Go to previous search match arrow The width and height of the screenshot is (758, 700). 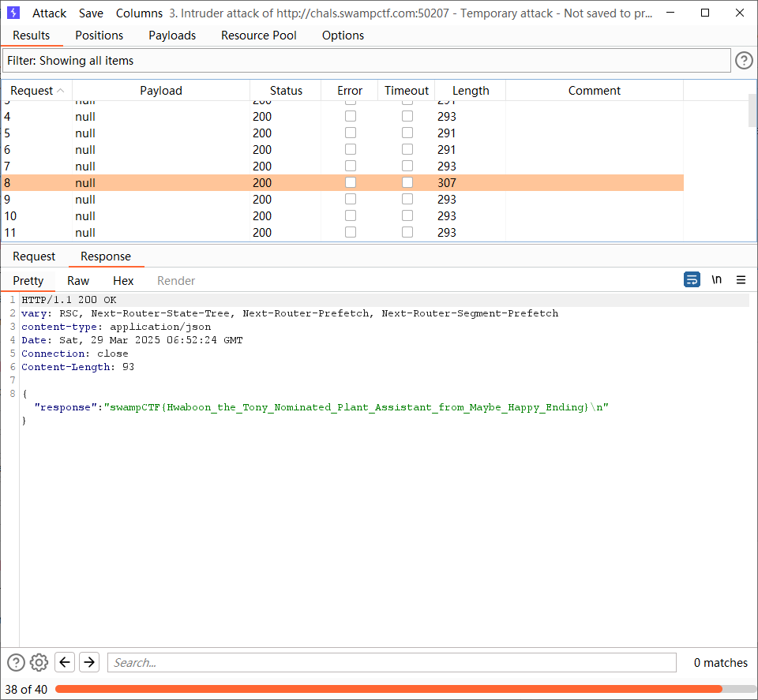(66, 663)
